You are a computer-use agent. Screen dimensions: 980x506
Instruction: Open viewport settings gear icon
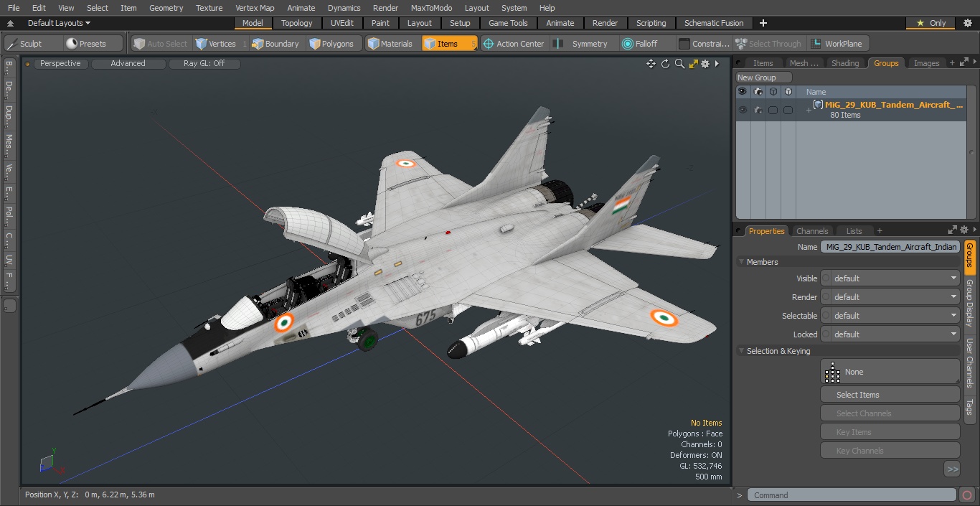[705, 64]
